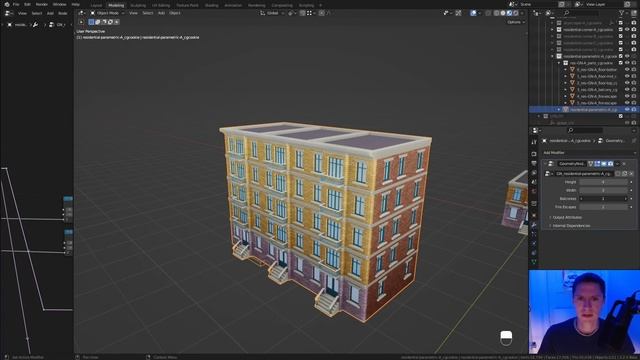Toggle modifier show in viewport icon

coord(604,164)
